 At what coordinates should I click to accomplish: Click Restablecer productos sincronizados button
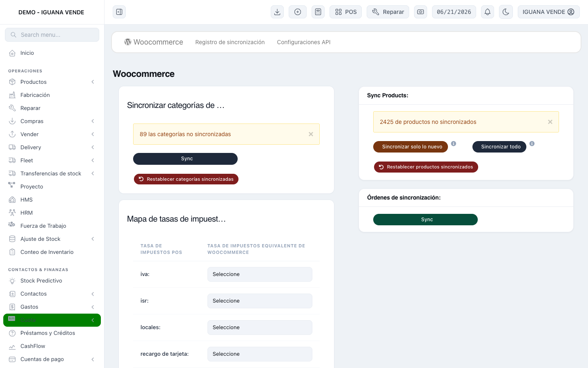click(x=426, y=167)
